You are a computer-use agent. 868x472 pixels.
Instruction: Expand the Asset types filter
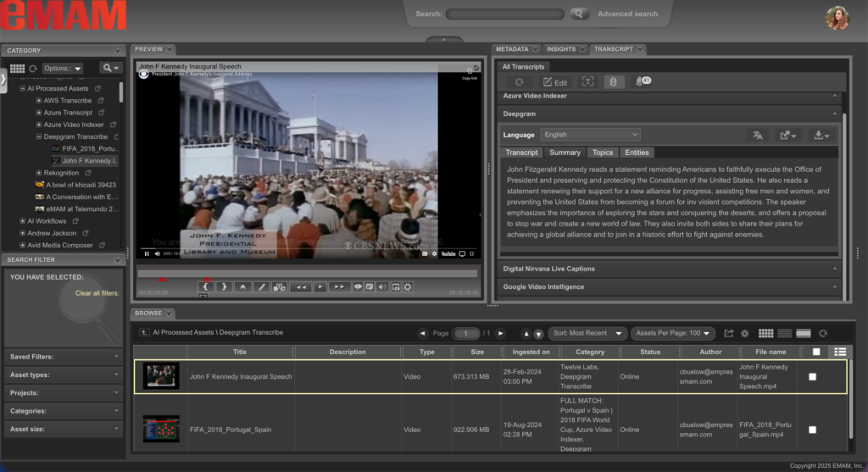click(63, 375)
